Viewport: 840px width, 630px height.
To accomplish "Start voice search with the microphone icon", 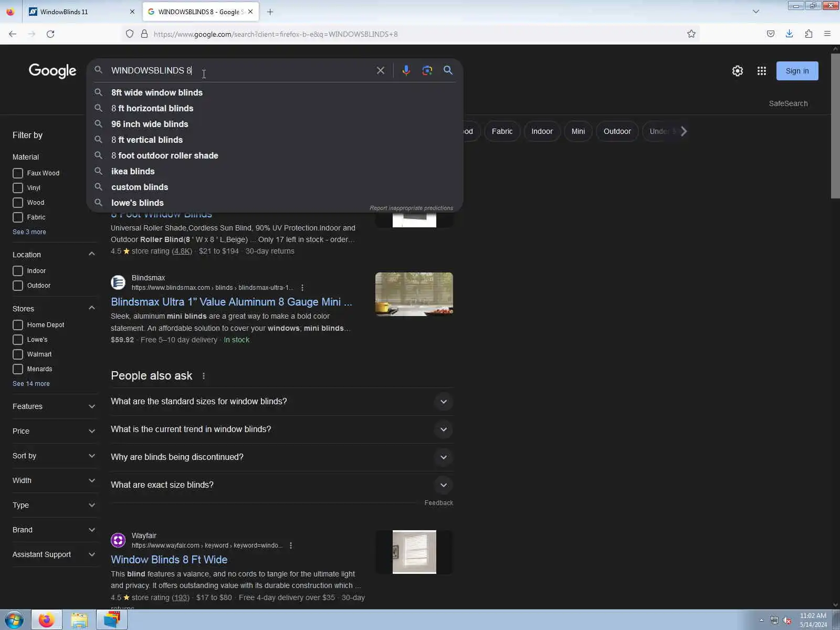I will [x=406, y=70].
